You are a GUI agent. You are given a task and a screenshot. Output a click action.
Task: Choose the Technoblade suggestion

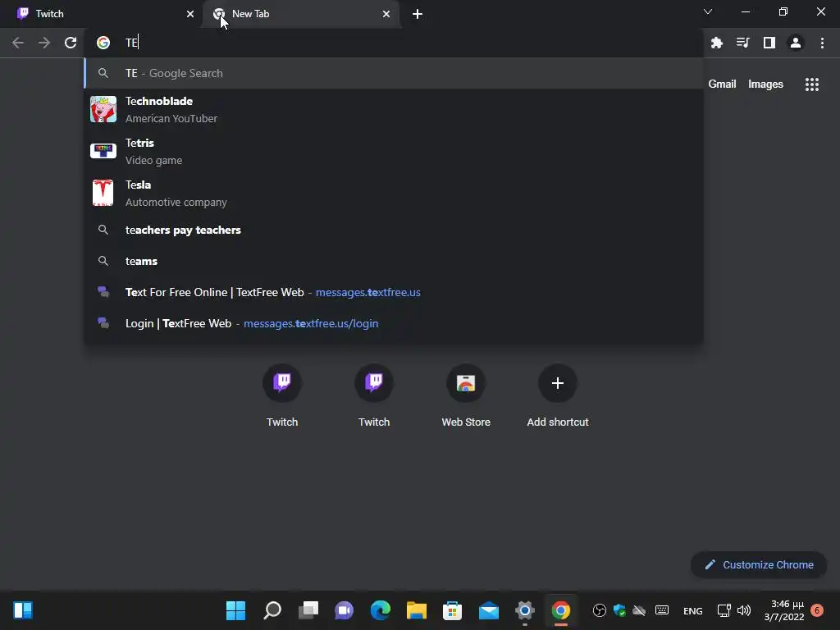pos(394,110)
